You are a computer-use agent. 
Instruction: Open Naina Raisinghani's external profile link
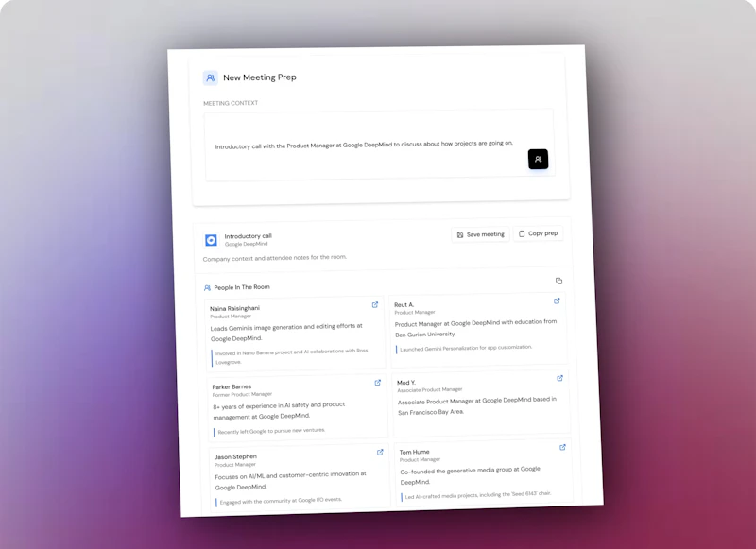pos(375,304)
